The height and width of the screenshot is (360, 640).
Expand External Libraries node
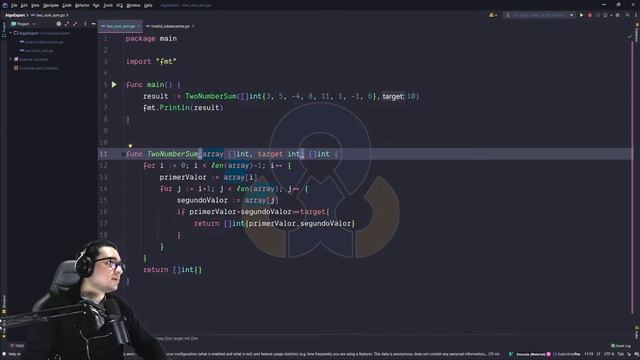coord(11,59)
